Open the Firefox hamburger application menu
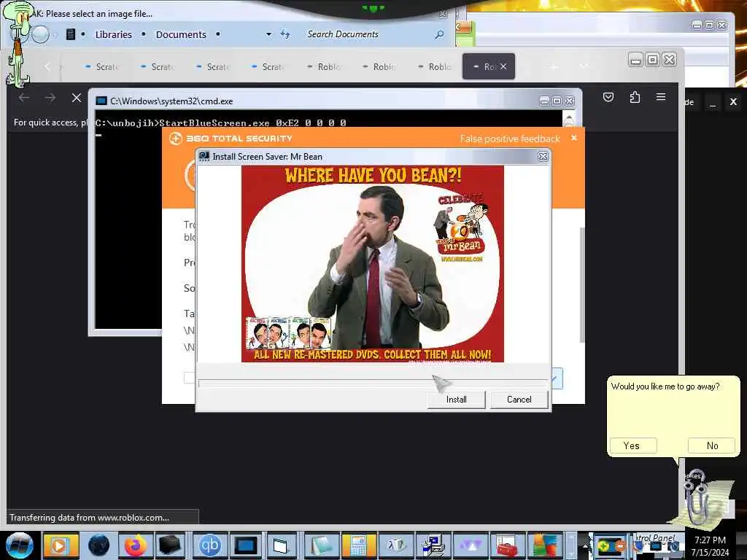This screenshot has width=747, height=560. click(x=661, y=97)
